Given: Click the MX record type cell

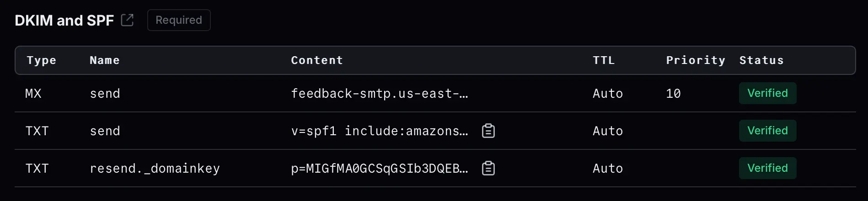Looking at the screenshot, I should [33, 94].
